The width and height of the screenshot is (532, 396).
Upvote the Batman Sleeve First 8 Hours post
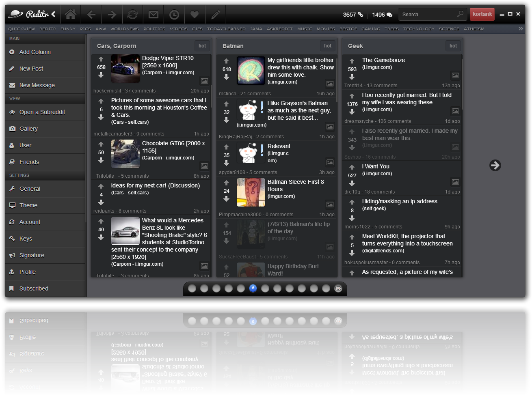coord(227,183)
